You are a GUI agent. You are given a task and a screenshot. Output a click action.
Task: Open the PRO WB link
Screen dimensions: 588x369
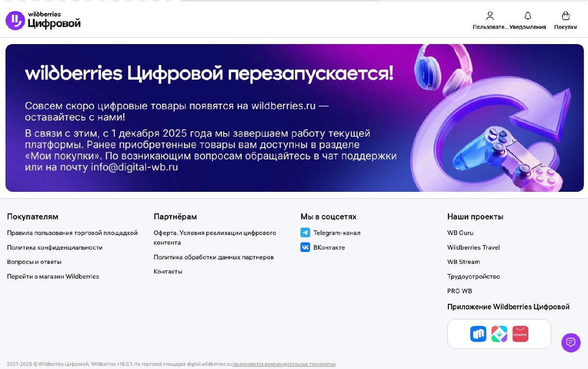[x=460, y=291]
